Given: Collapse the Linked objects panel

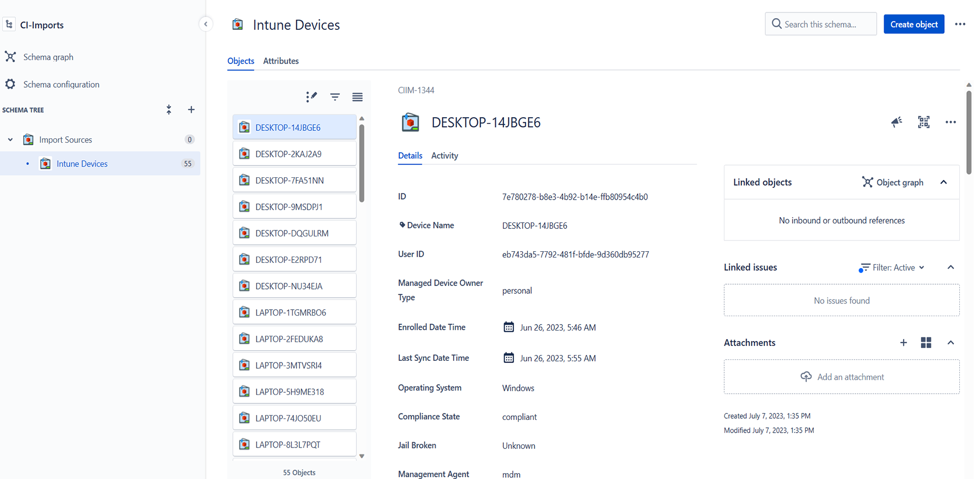Looking at the screenshot, I should [x=944, y=182].
